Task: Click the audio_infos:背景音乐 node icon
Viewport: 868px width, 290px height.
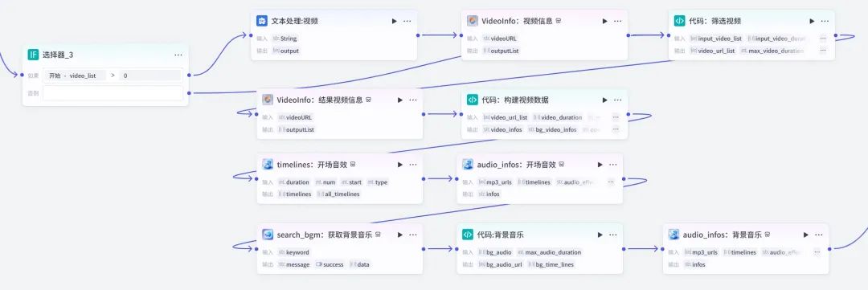Action: pyautogui.click(x=674, y=235)
